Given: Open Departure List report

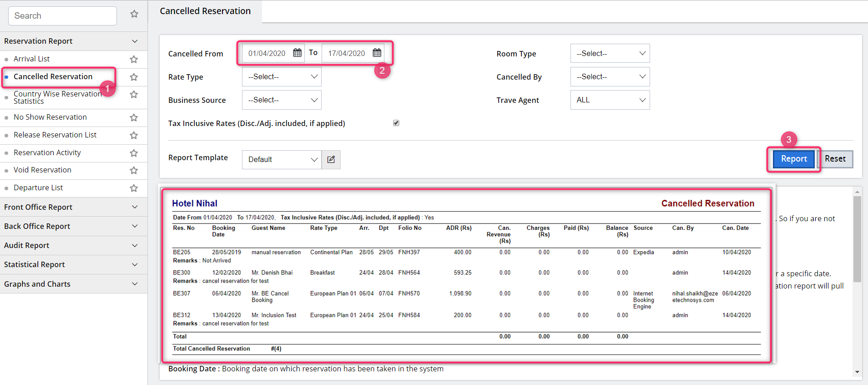Looking at the screenshot, I should click(x=38, y=187).
